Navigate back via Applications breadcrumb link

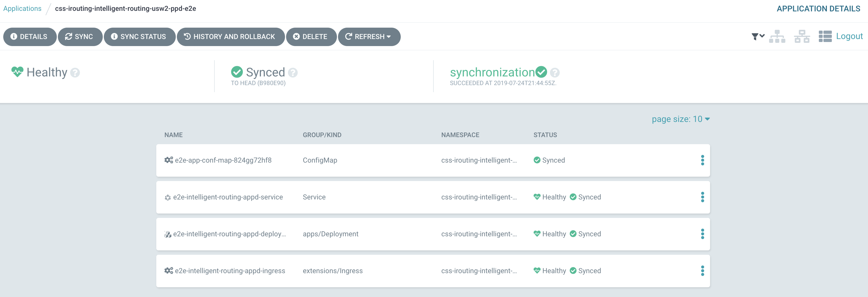click(x=22, y=8)
